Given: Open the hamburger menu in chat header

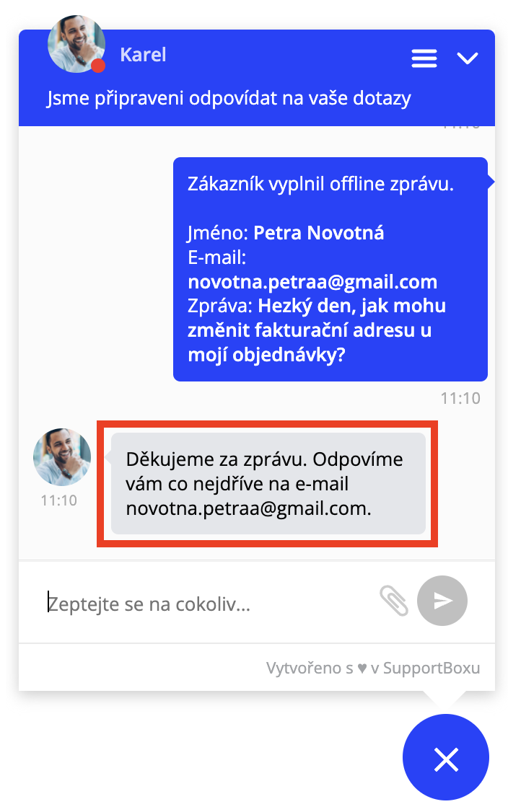Looking at the screenshot, I should pos(424,58).
